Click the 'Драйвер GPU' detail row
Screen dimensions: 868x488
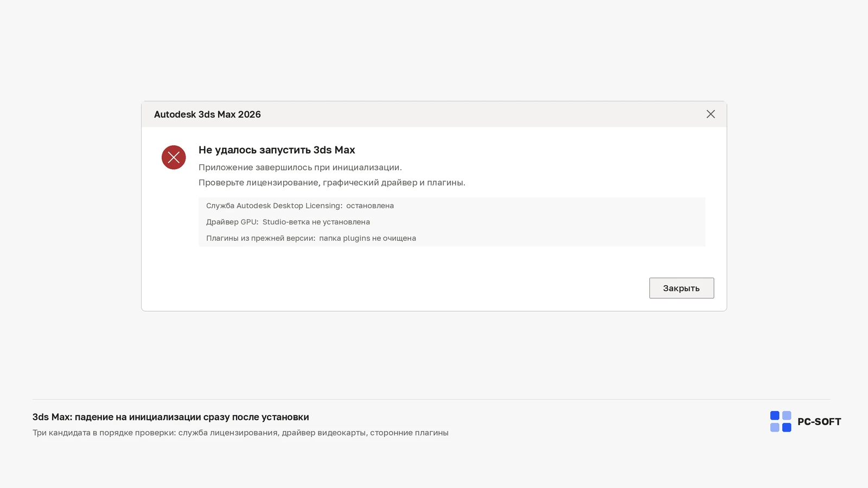point(452,222)
